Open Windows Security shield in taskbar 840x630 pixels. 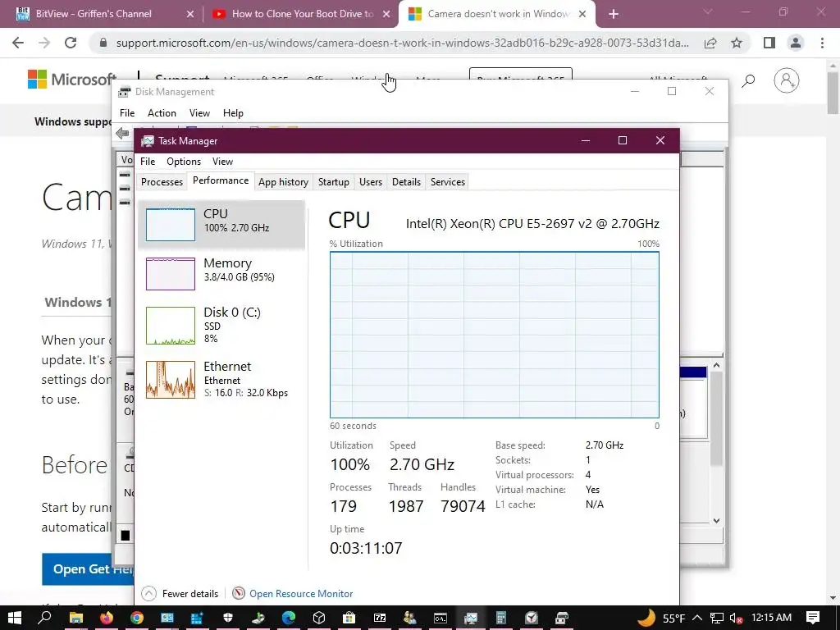point(228,618)
